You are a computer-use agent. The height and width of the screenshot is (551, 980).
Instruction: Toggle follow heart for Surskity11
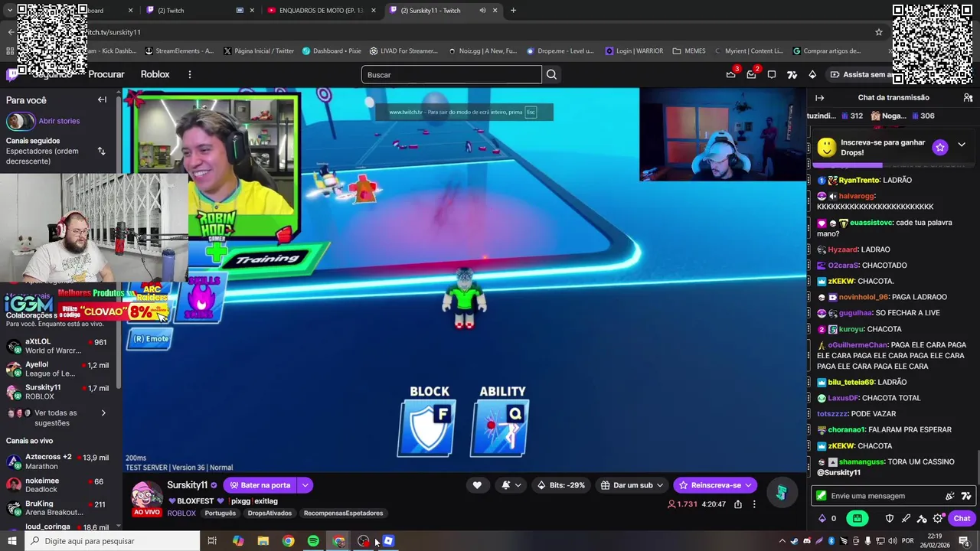click(477, 485)
